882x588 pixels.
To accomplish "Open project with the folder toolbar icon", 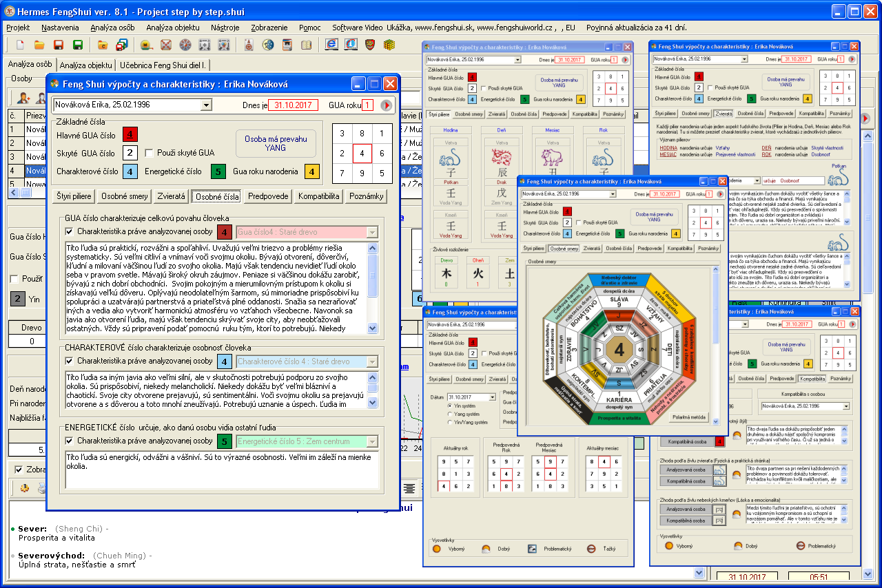I will pos(39,45).
